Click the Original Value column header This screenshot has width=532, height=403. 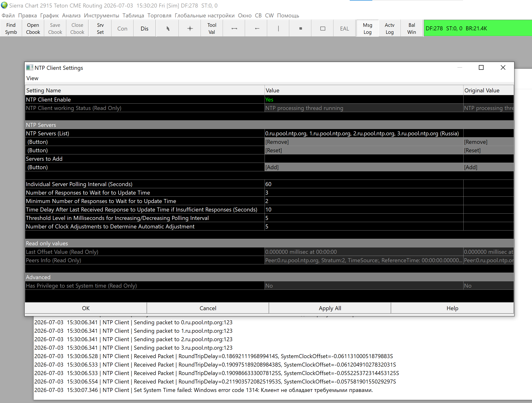(x=488, y=90)
